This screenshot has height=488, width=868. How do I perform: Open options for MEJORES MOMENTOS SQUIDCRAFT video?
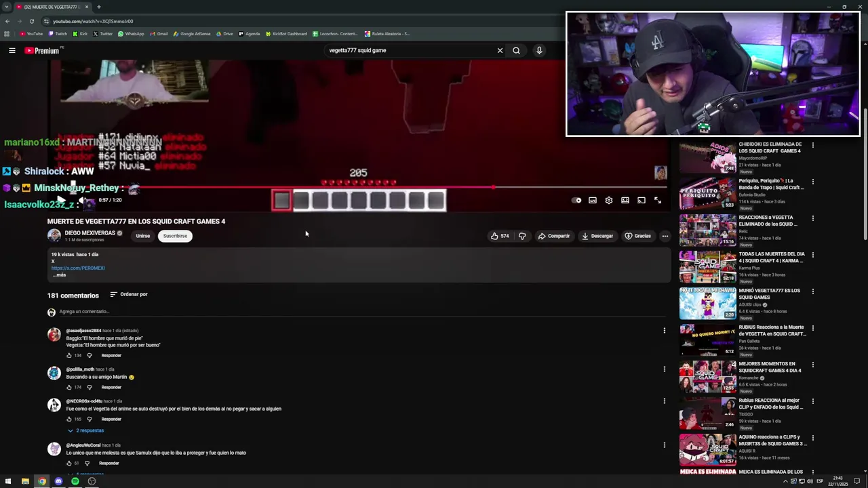812,365
